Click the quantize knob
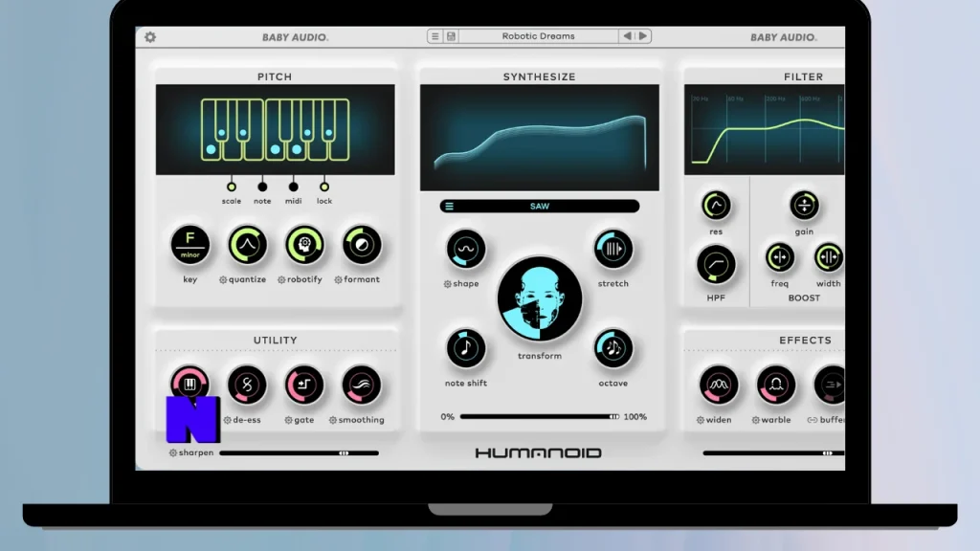 [248, 245]
